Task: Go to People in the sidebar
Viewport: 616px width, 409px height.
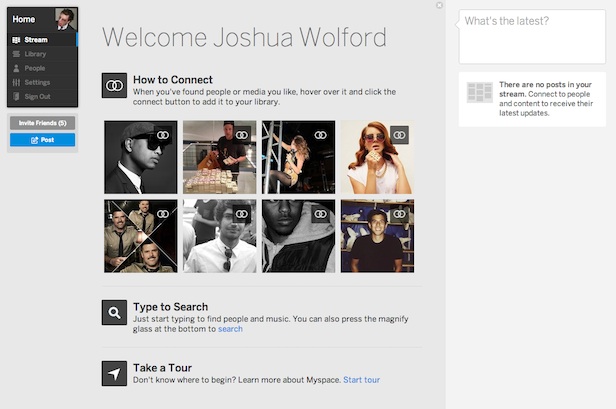Action: coord(36,68)
